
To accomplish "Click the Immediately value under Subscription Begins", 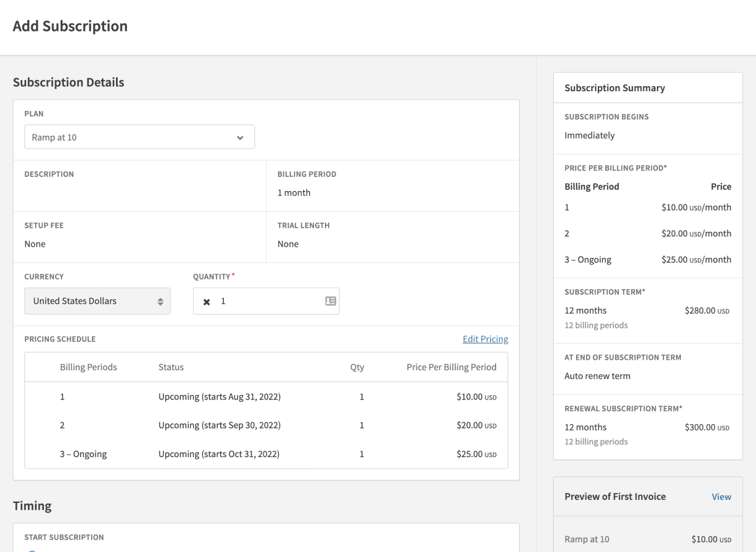I will click(589, 135).
